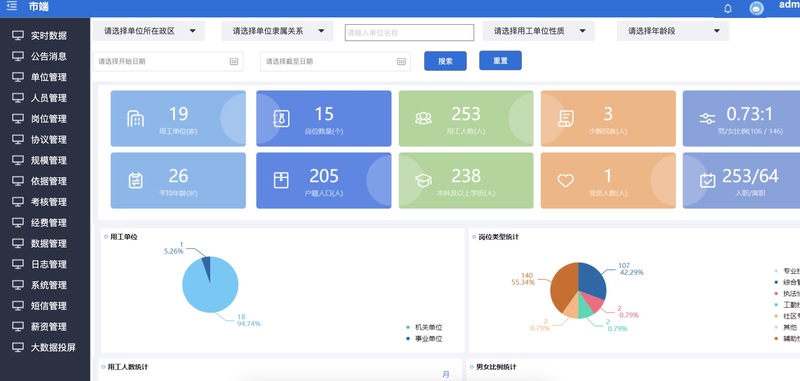Toggle 事业单位 legend item visibility
800x381 pixels.
(423, 339)
